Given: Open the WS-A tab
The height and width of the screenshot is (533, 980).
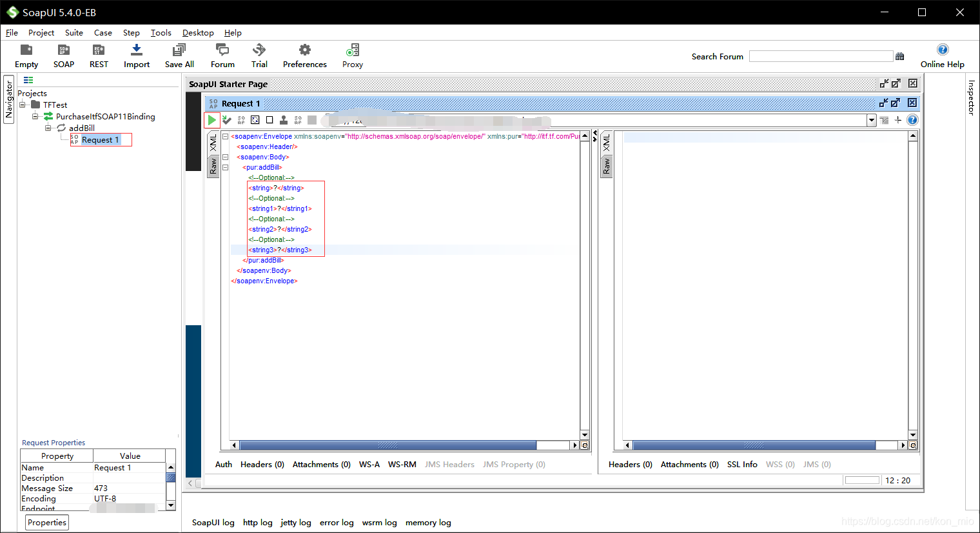Looking at the screenshot, I should click(369, 464).
